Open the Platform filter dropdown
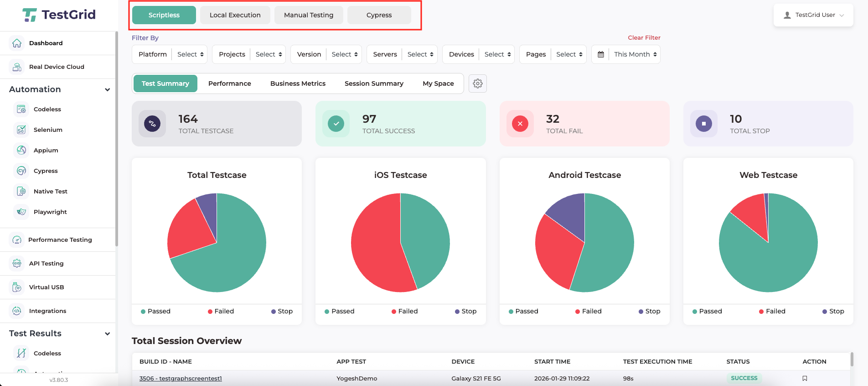 191,54
